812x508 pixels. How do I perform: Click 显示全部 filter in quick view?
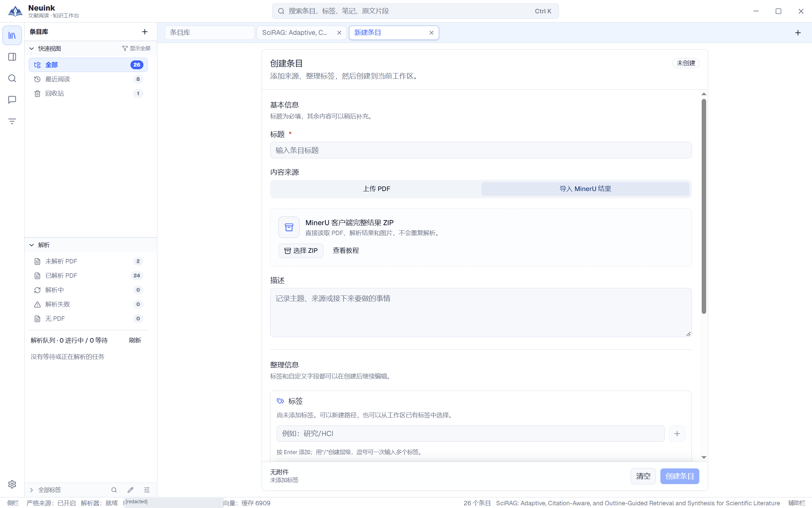click(x=136, y=48)
